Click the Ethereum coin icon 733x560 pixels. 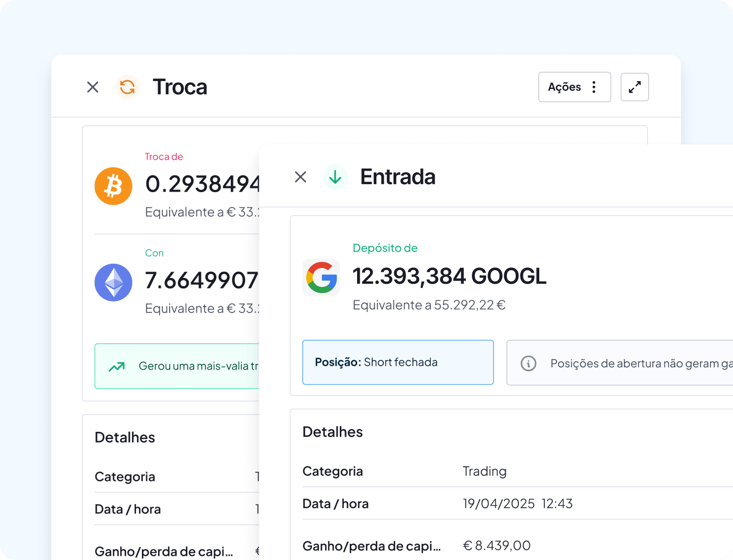pyautogui.click(x=113, y=282)
